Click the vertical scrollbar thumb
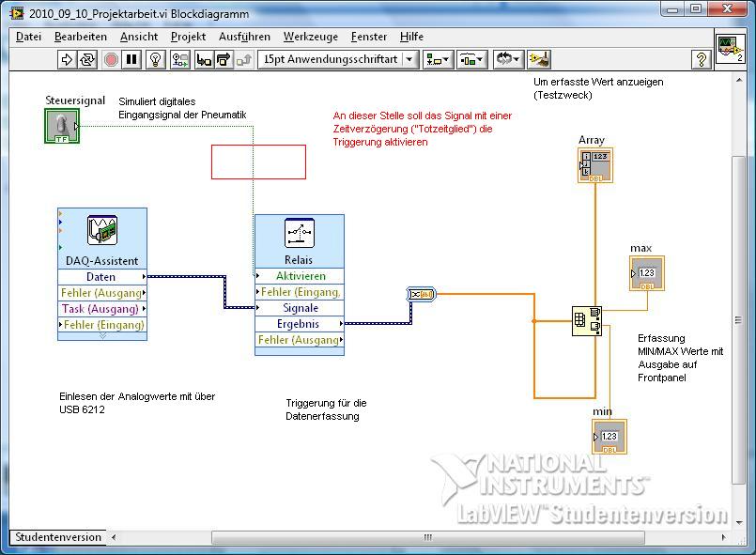The width and height of the screenshot is (756, 555). [x=738, y=320]
